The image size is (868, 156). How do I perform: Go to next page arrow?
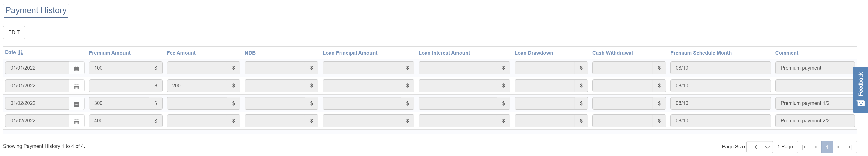point(838,147)
